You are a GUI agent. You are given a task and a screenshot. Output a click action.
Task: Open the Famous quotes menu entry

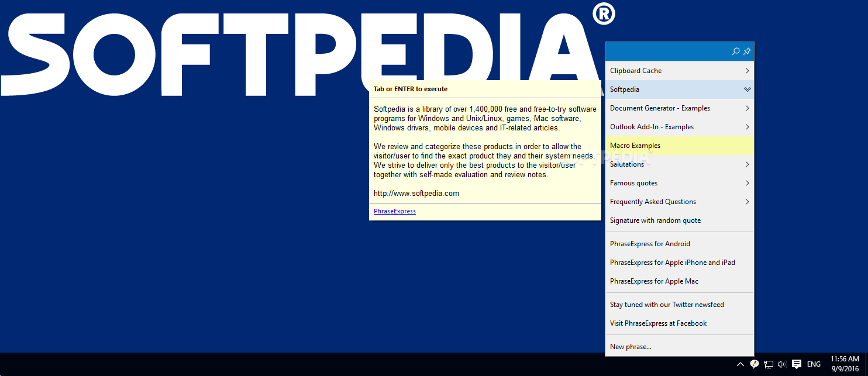pos(680,183)
